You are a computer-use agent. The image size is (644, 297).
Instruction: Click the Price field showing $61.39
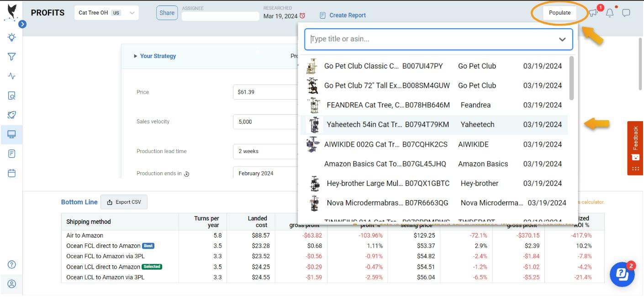tap(265, 92)
